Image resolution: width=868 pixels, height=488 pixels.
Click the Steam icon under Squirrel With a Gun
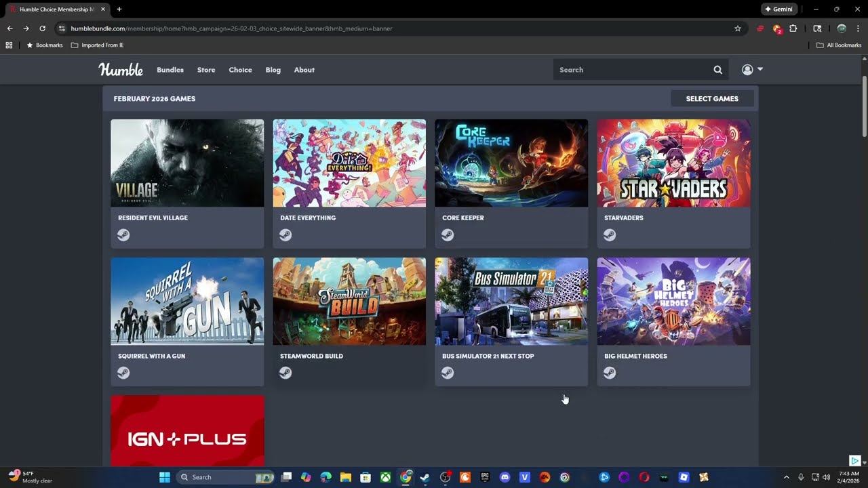coord(123,373)
